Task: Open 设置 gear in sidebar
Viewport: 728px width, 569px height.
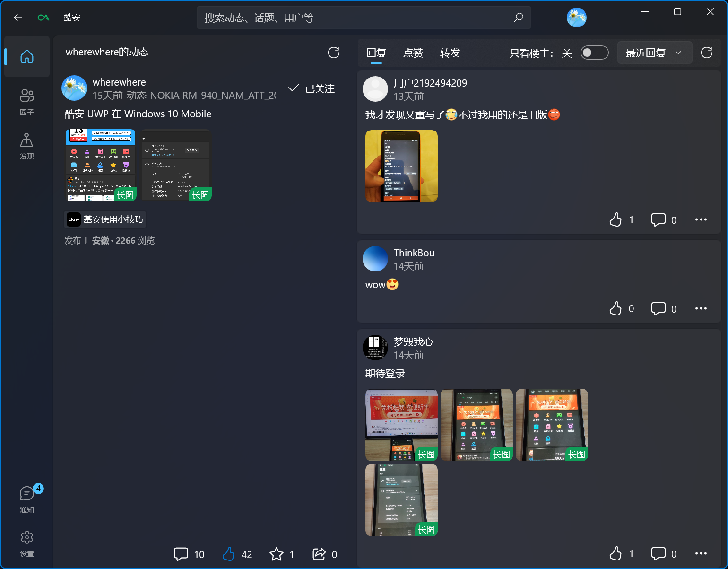Action: coord(27,543)
